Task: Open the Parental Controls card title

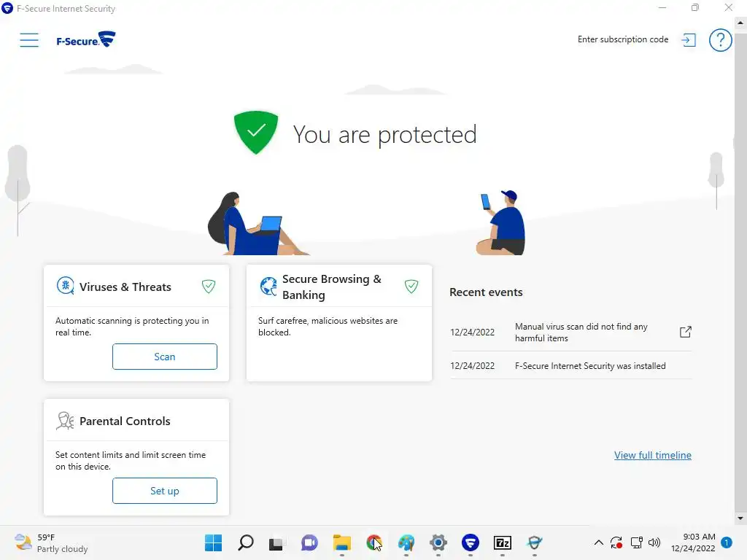Action: [x=125, y=421]
